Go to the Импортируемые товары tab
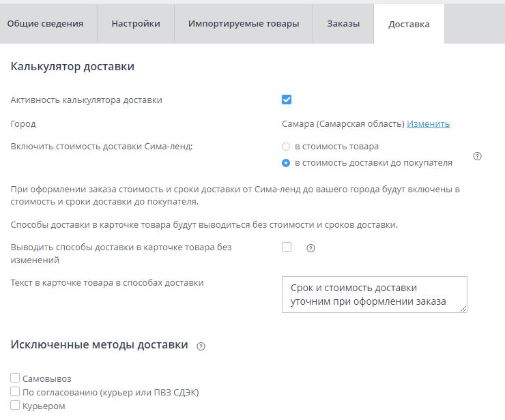 pyautogui.click(x=244, y=24)
